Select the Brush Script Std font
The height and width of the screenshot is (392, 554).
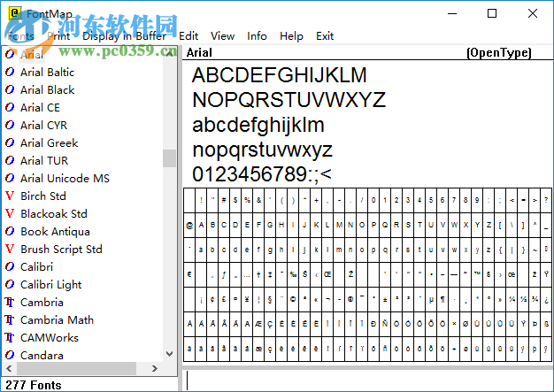click(61, 249)
